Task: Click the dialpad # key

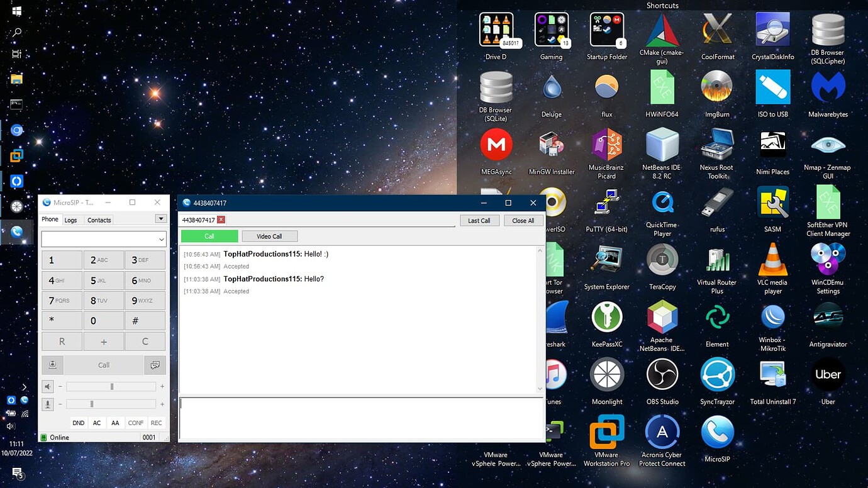Action: coord(145,321)
